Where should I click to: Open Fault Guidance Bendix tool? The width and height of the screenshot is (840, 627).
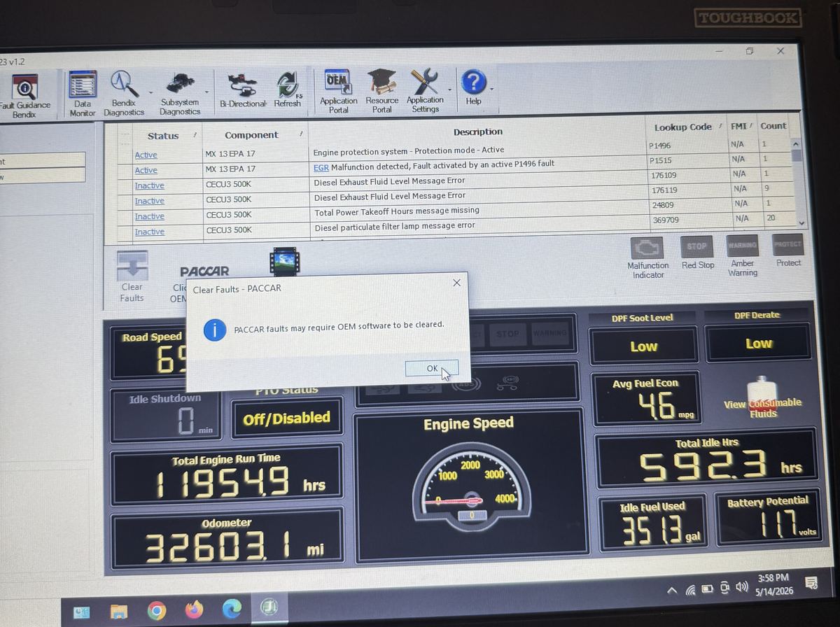point(24,97)
